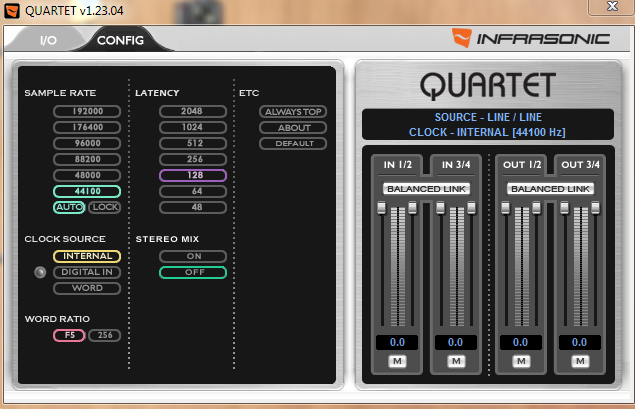The height and width of the screenshot is (409, 635).
Task: Turn stereo mix ON
Action: [192, 256]
